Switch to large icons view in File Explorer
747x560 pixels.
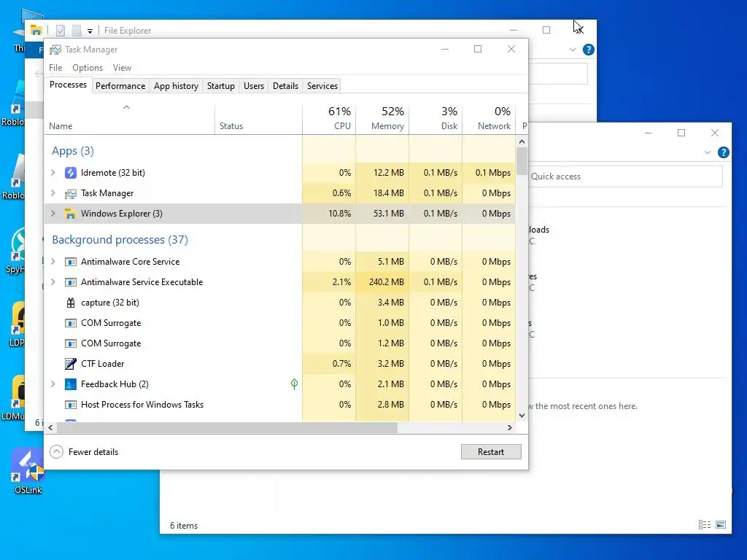click(721, 525)
